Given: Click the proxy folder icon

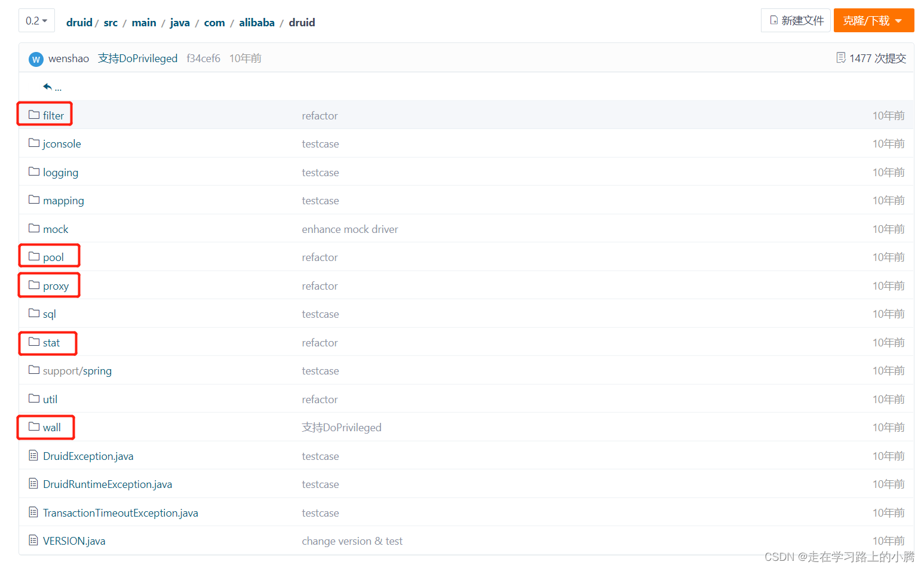Looking at the screenshot, I should 34,285.
